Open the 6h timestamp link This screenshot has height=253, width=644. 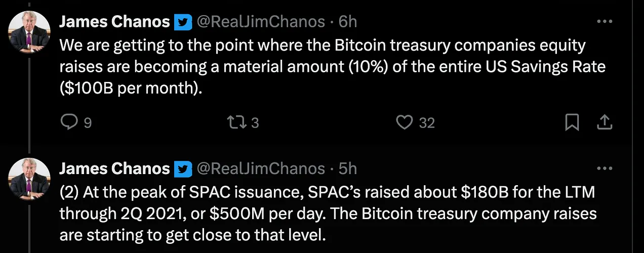pyautogui.click(x=348, y=22)
